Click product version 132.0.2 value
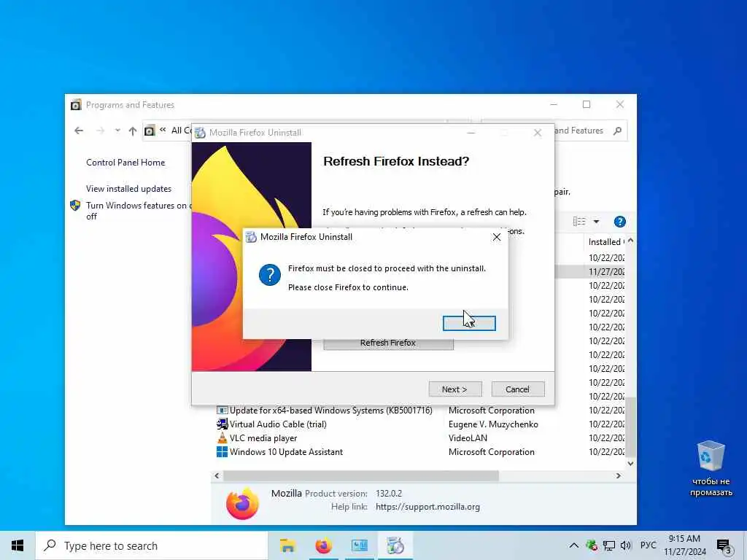747x560 pixels. [x=389, y=494]
